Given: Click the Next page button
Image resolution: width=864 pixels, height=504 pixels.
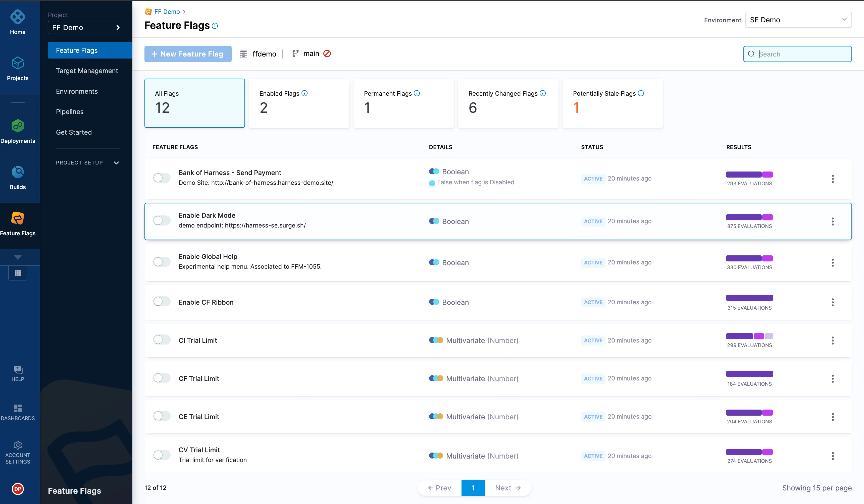Looking at the screenshot, I should tap(506, 487).
